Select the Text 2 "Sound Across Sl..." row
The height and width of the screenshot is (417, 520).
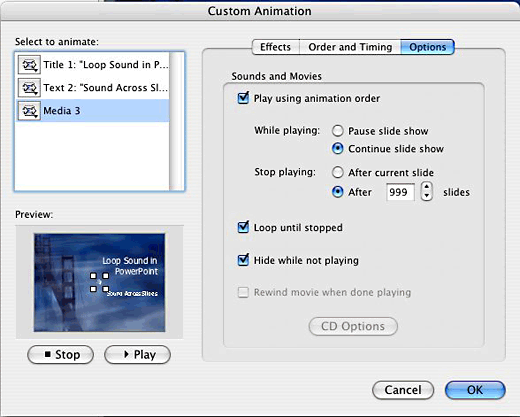click(93, 88)
